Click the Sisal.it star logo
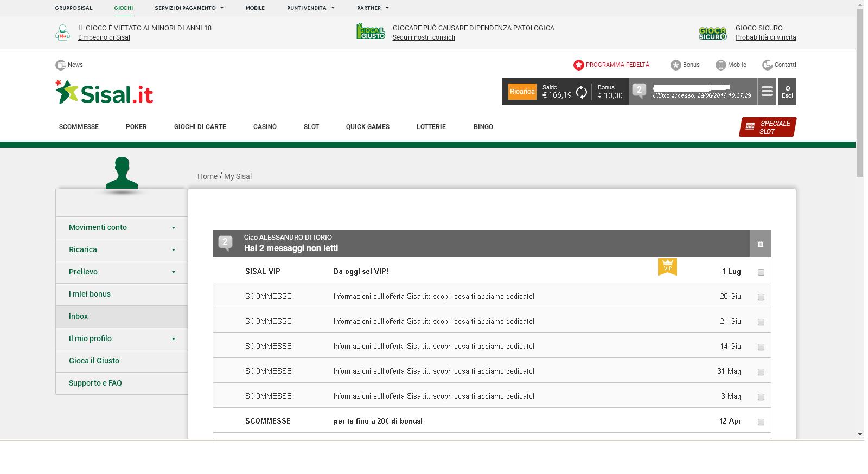868x474 pixels. coord(104,92)
